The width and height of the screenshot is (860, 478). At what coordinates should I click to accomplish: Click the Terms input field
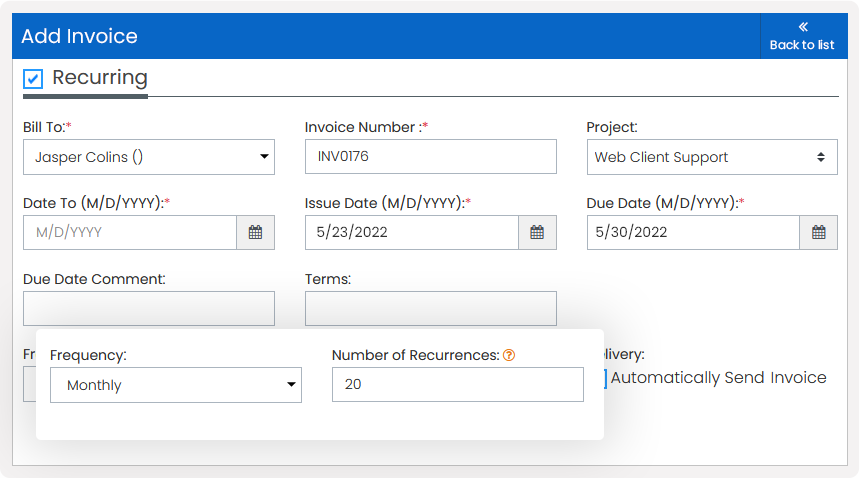point(431,309)
